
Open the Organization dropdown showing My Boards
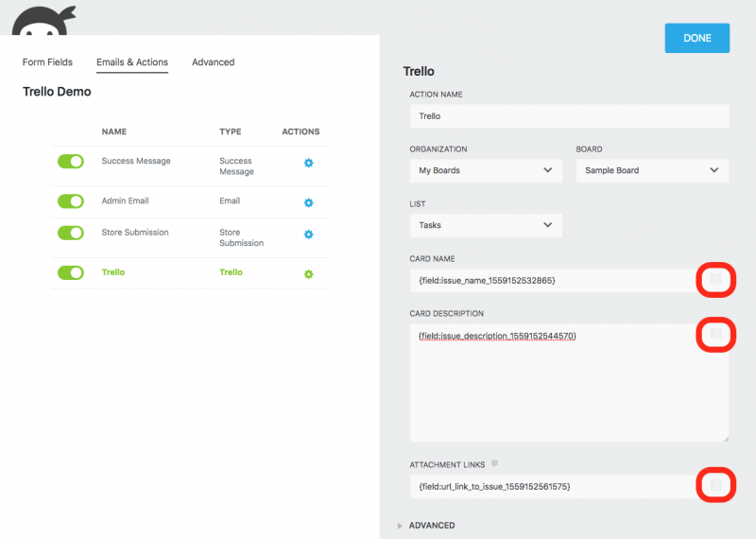pos(486,170)
